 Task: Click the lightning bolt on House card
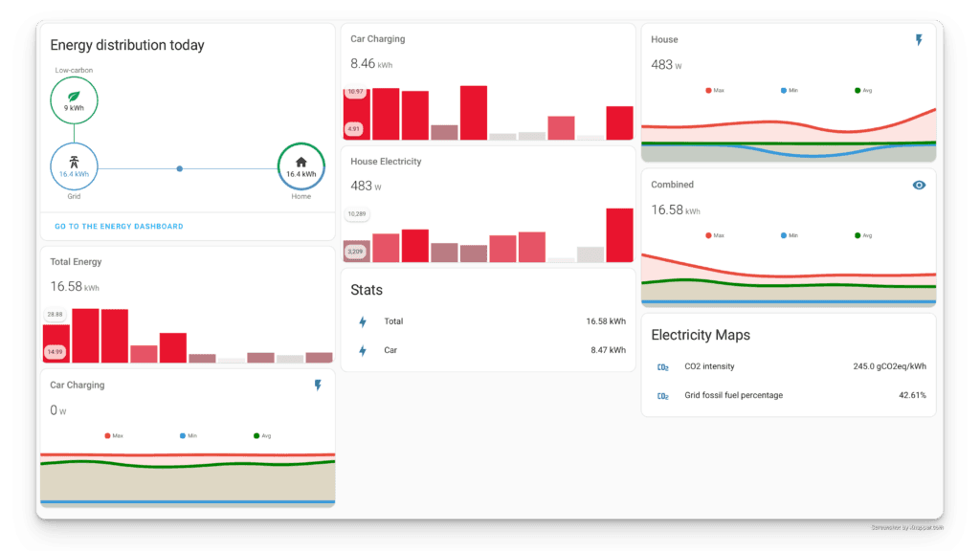click(919, 38)
